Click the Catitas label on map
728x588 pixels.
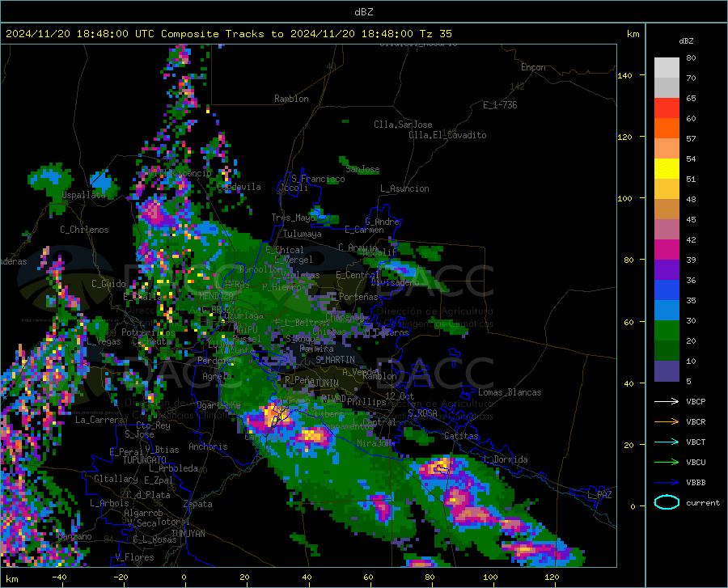point(461,436)
